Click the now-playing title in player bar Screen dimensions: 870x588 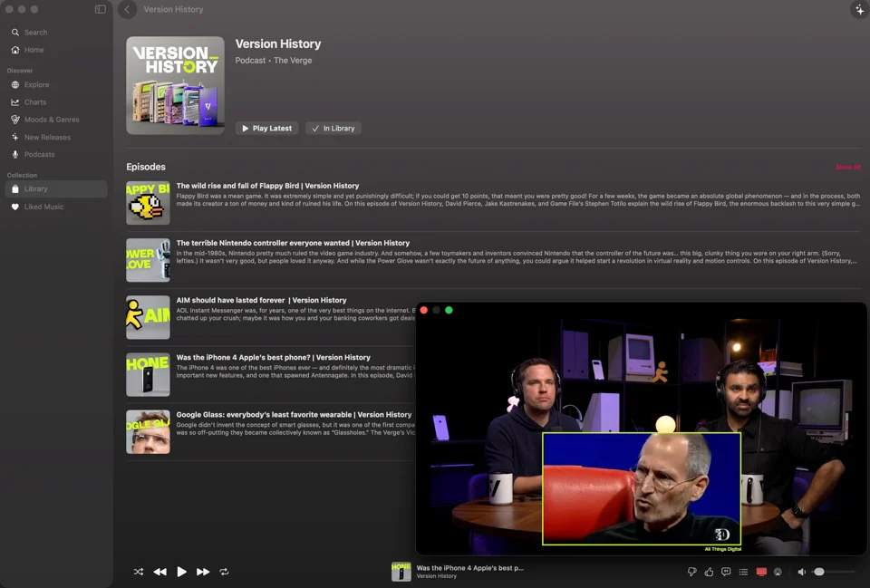point(470,568)
